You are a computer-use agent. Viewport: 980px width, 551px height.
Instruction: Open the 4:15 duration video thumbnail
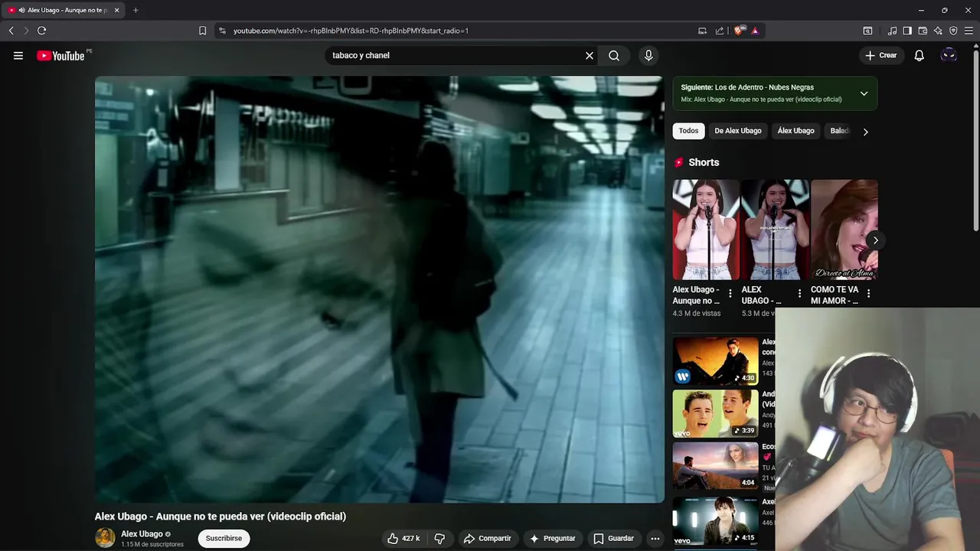715,521
